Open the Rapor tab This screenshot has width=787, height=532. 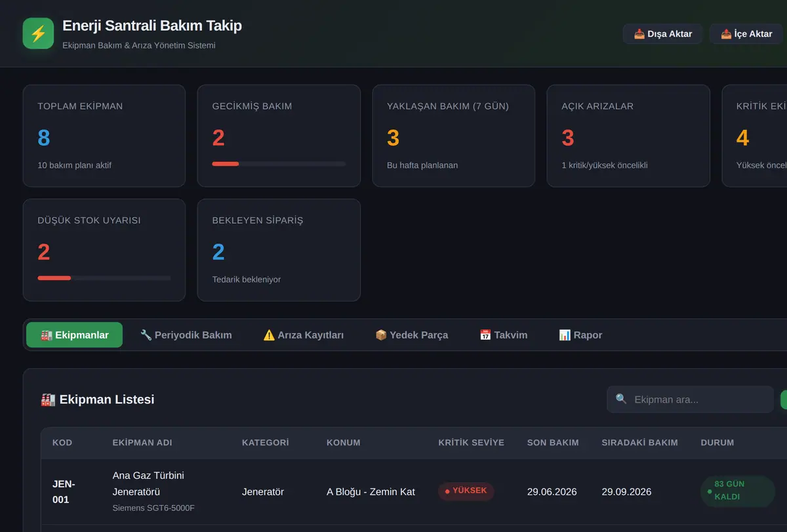(x=580, y=335)
